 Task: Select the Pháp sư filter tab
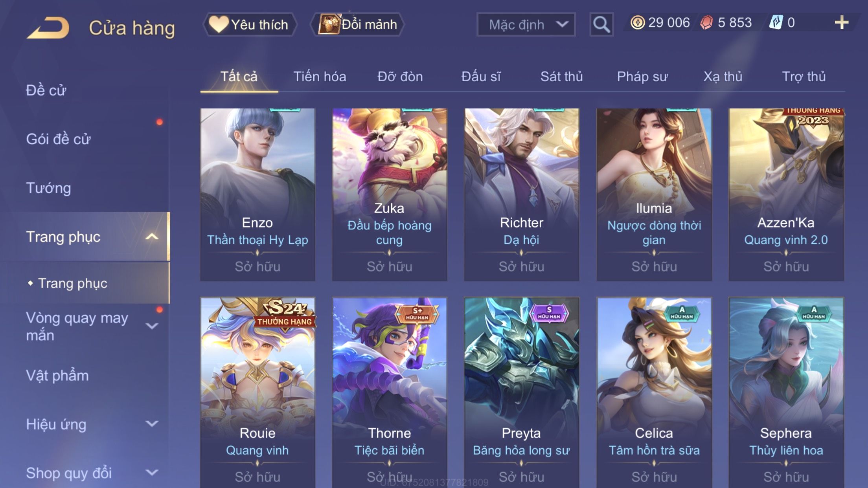pos(642,77)
